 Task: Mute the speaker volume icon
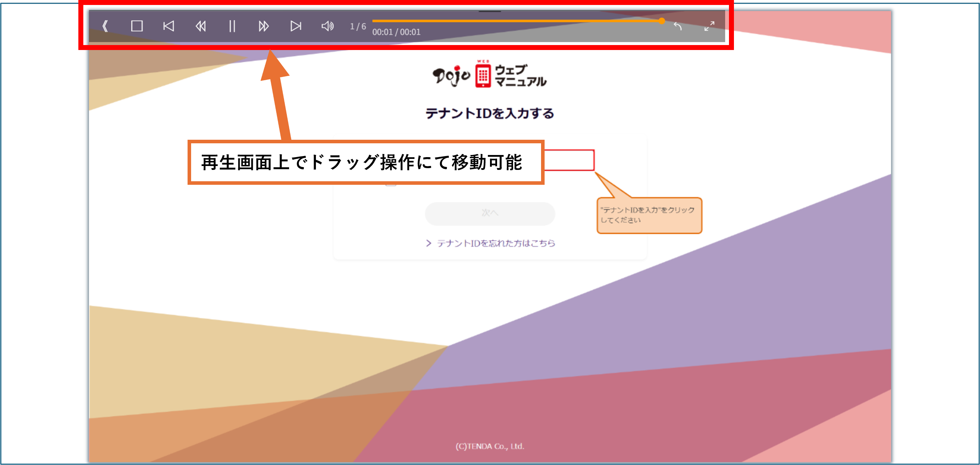(327, 26)
